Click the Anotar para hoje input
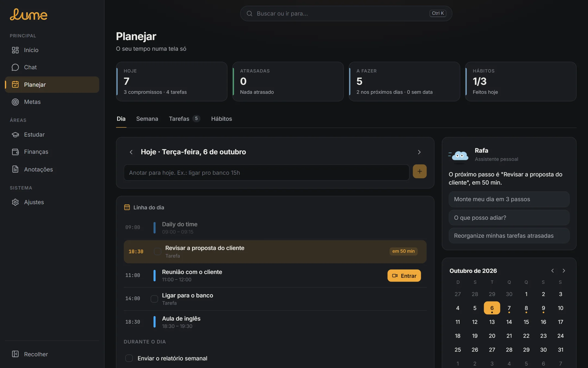 [x=267, y=173]
